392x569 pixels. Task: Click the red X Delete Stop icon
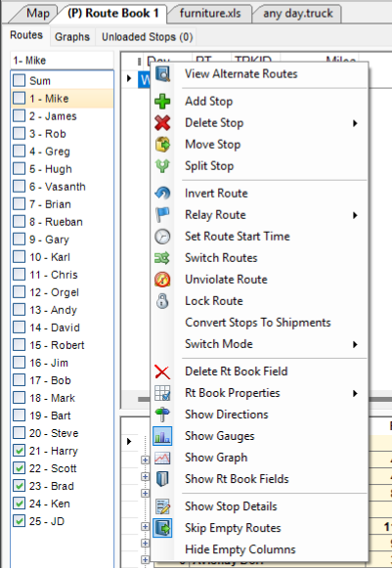click(x=162, y=122)
